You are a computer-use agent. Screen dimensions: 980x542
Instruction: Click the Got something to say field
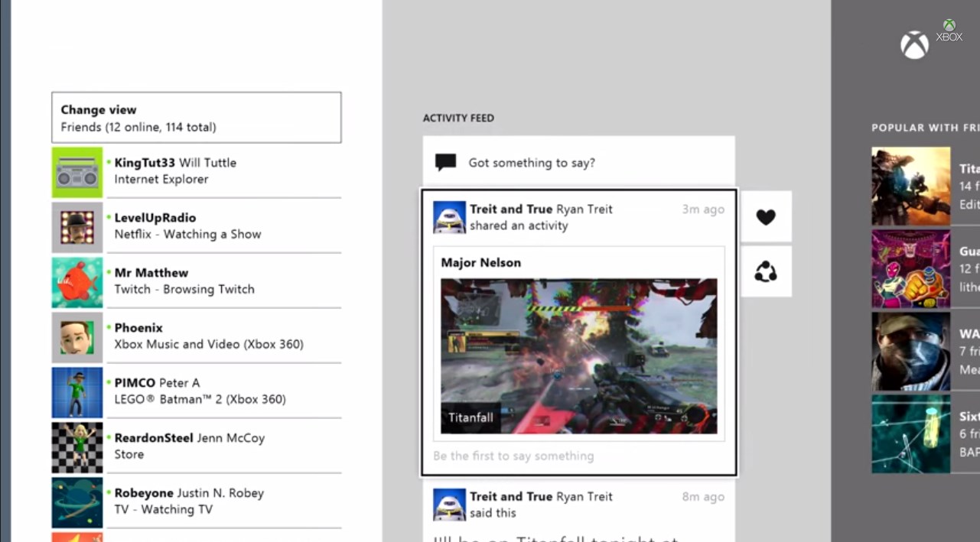point(579,162)
